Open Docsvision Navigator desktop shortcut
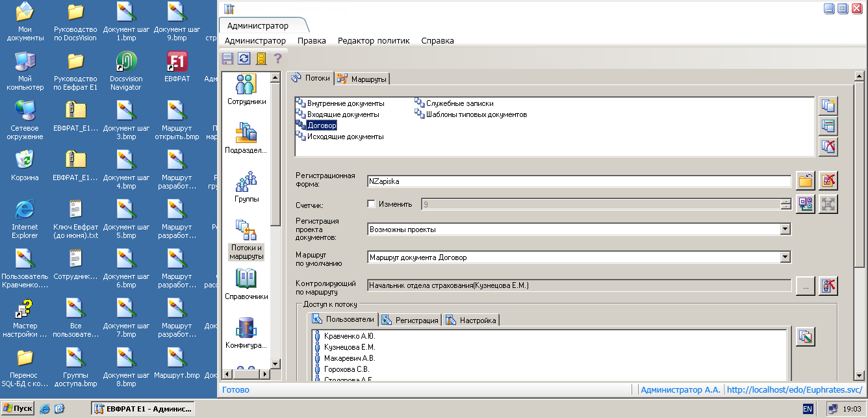 125,72
